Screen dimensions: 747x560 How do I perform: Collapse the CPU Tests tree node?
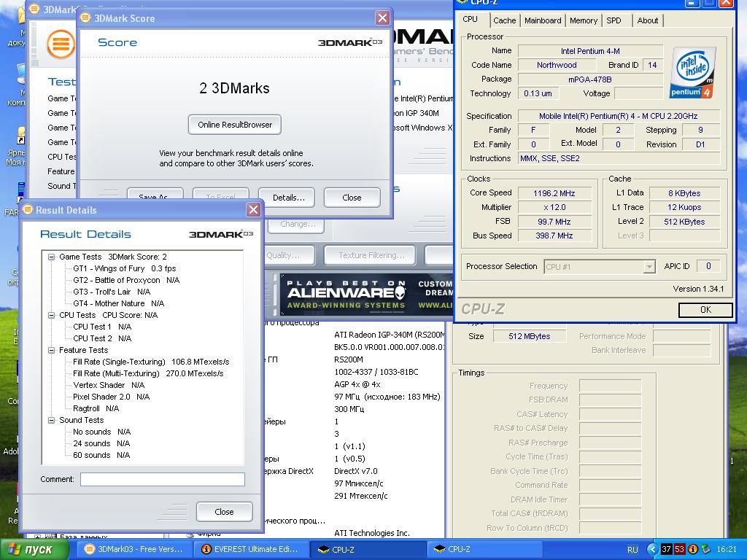point(52,315)
